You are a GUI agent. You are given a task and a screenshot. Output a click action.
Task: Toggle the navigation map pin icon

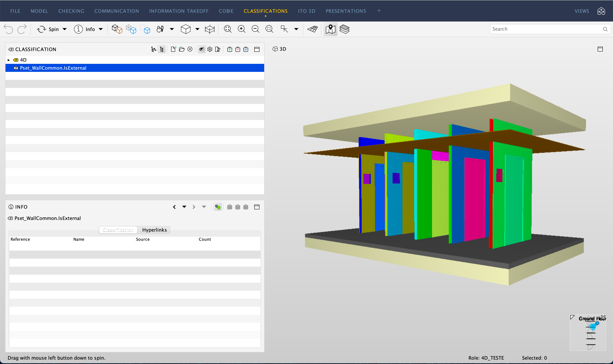coord(330,29)
